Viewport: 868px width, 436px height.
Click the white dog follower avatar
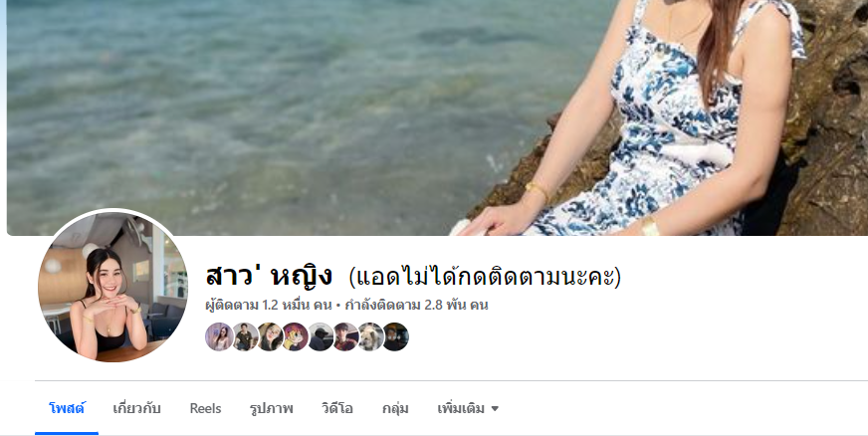click(370, 337)
